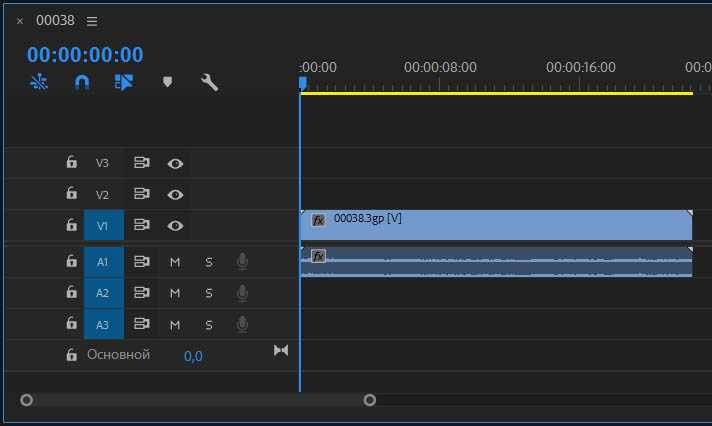Toggle A3 track targeting

tap(104, 325)
